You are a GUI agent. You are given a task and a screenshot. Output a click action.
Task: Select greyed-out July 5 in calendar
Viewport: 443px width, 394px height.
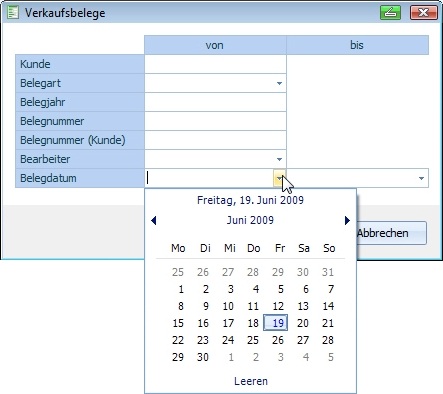[x=331, y=357]
